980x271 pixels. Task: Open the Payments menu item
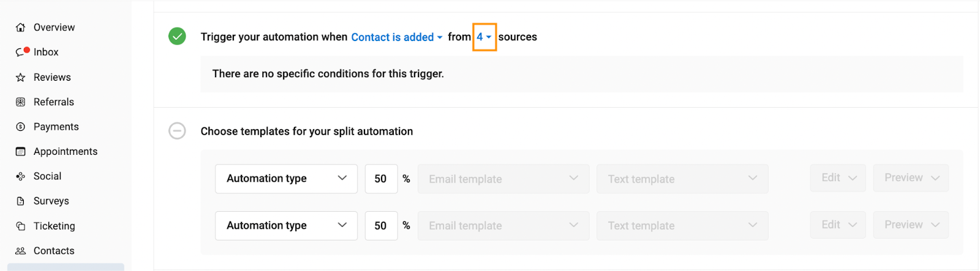tap(56, 127)
